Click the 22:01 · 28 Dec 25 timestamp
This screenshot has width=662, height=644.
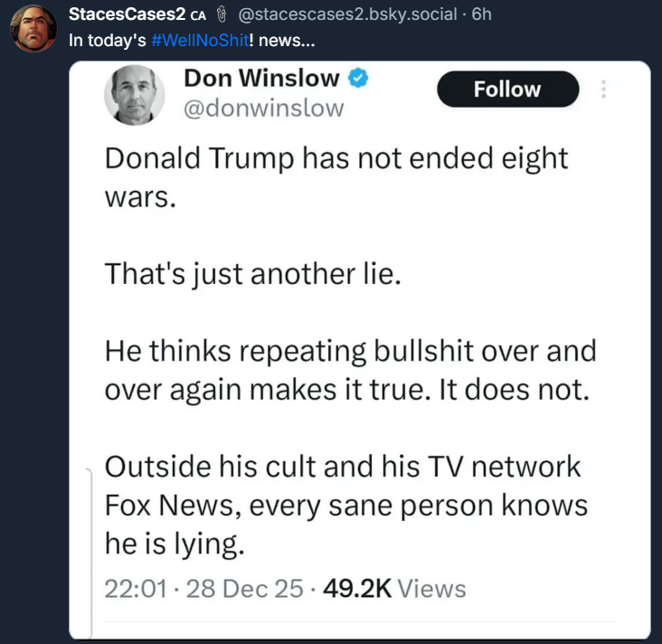(x=204, y=589)
